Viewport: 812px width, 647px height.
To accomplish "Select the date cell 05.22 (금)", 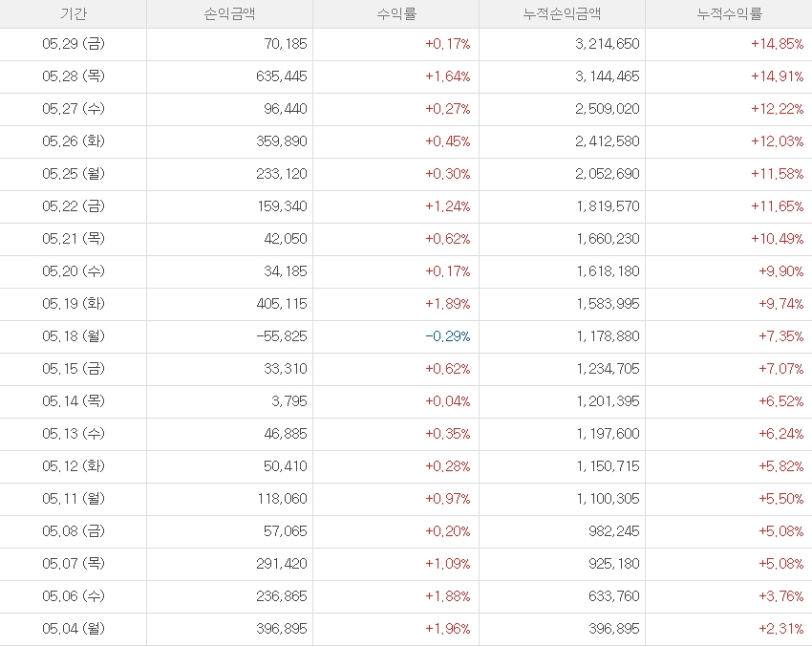I will tap(74, 206).
